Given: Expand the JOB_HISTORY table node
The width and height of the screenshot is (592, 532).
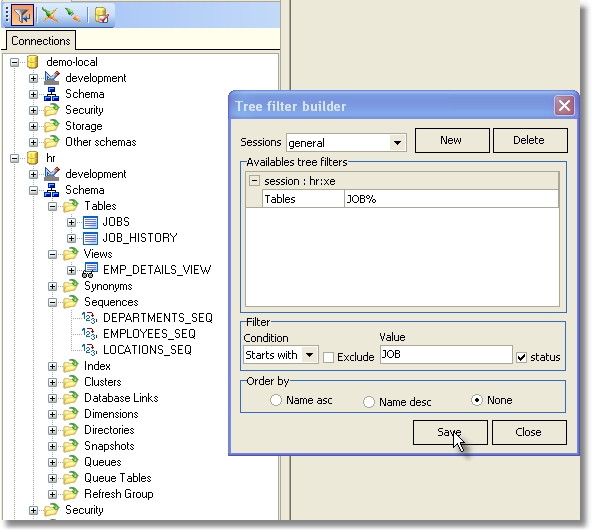Looking at the screenshot, I should [x=71, y=238].
